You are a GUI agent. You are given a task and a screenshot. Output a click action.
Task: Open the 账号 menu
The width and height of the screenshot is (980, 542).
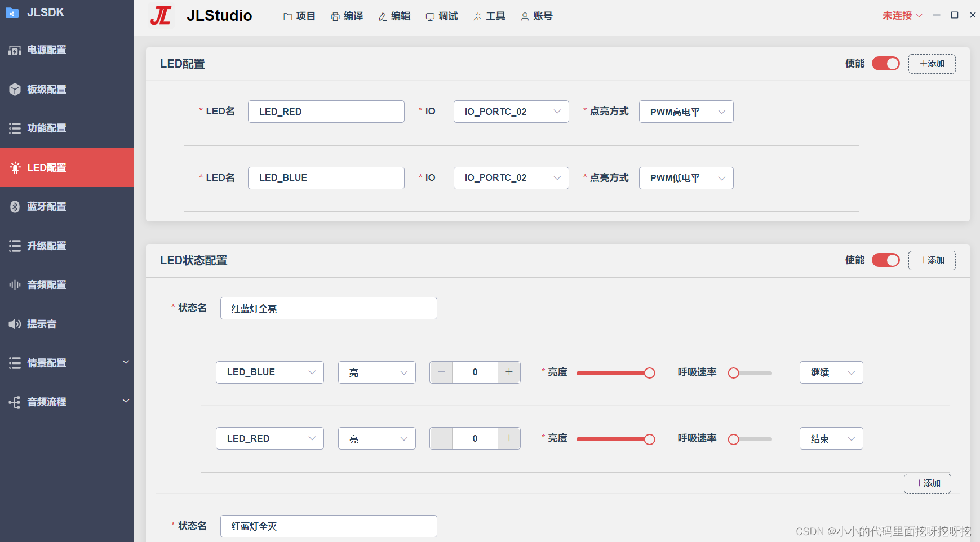tap(536, 16)
